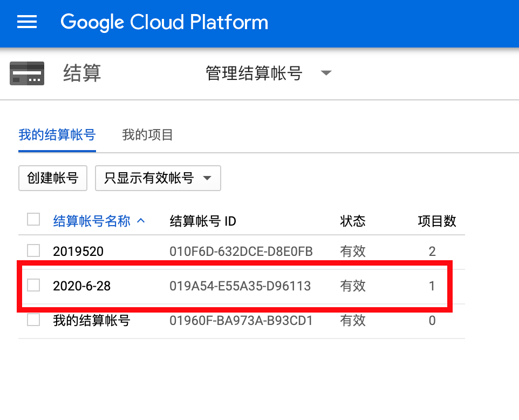Open the 我的结算帐号 account row link
519x420 pixels.
pos(92,320)
